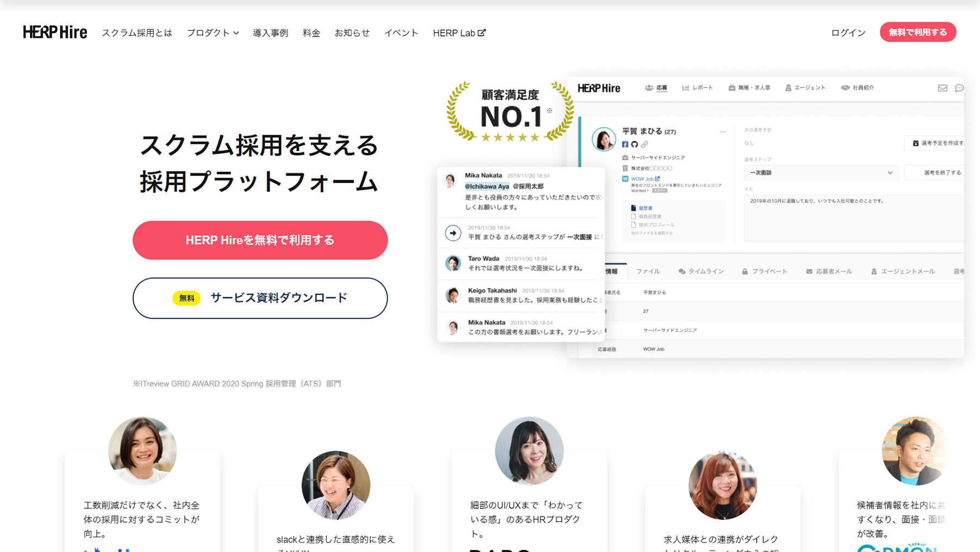This screenshot has height=552, width=980.
Task: Open the 一次面談 selection step dropdown
Action: pos(821,173)
